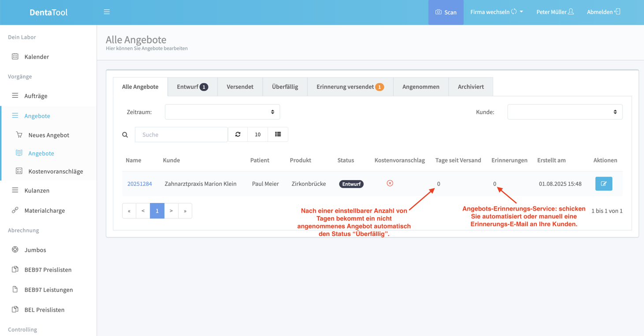The image size is (644, 336).
Task: Click the hamburger menu icon in header
Action: click(x=107, y=12)
